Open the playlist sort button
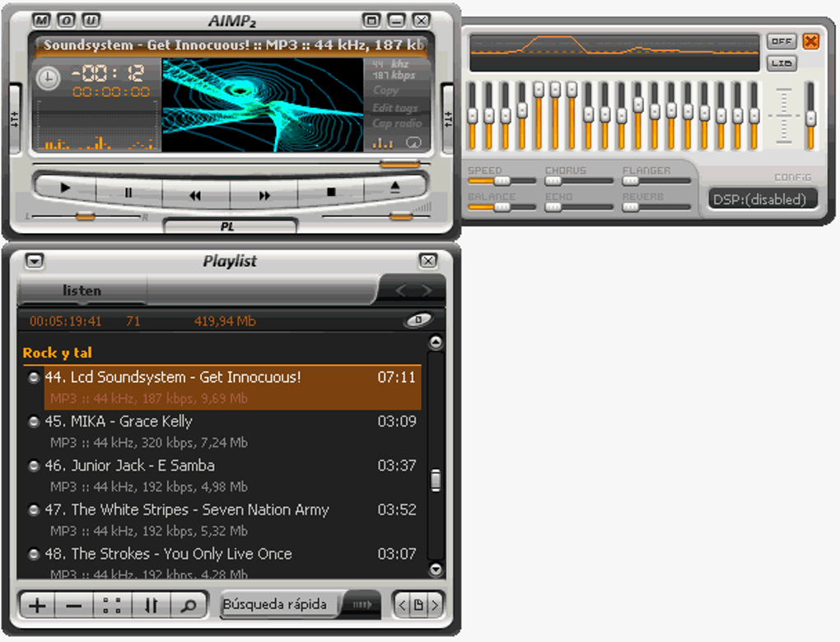840x642 pixels. pyautogui.click(x=151, y=606)
